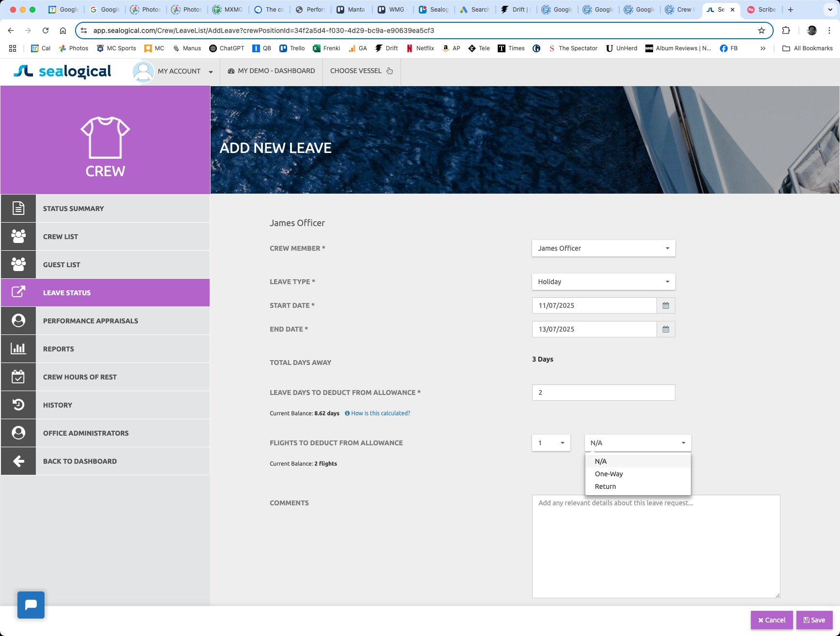Go to Status Summary in the sidebar
Screen dimensions: 840x636
tap(105, 209)
